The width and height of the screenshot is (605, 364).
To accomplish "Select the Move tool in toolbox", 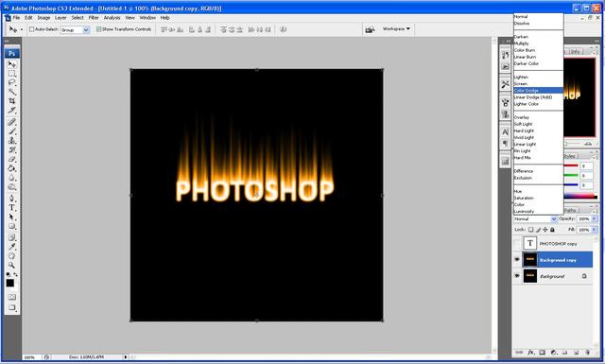I will pyautogui.click(x=12, y=64).
